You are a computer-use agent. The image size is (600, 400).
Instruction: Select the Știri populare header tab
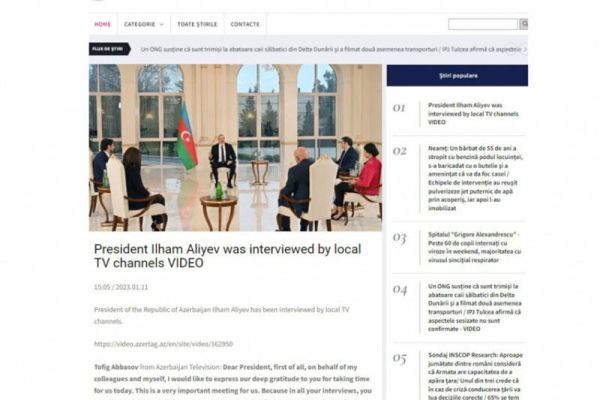point(457,75)
